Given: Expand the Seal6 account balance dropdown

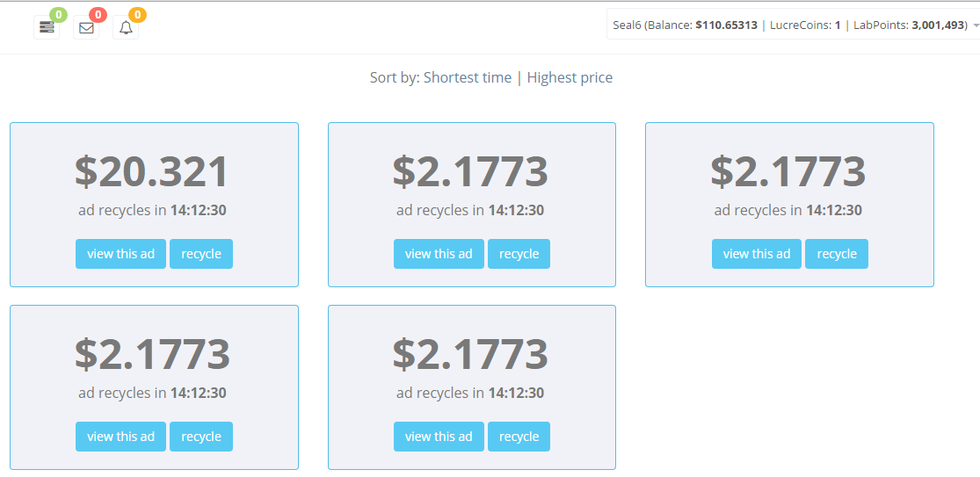Looking at the screenshot, I should pos(793,25).
